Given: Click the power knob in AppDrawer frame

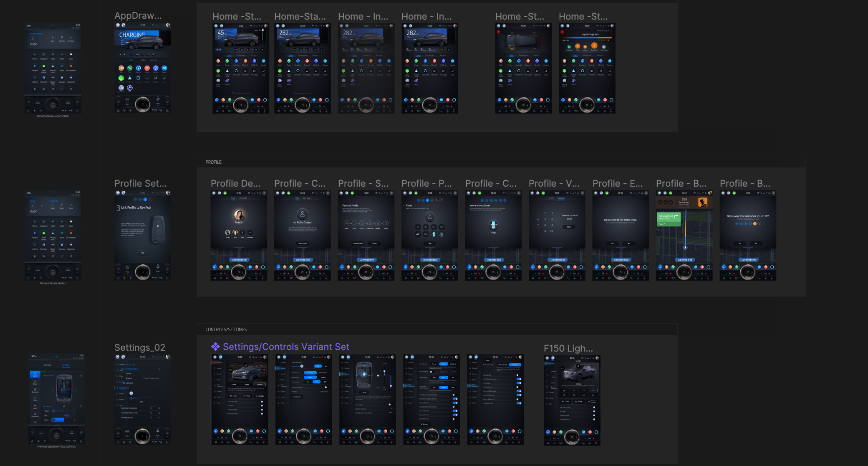Looking at the screenshot, I should [142, 104].
